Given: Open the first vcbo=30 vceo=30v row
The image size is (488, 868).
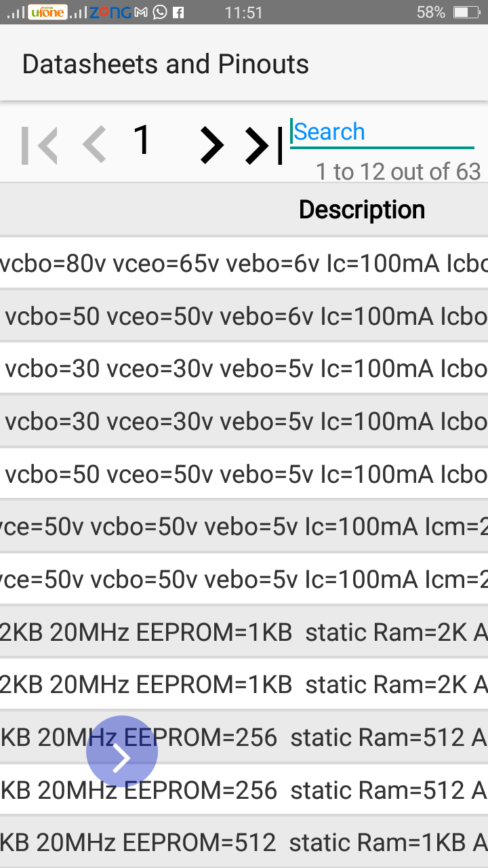Looking at the screenshot, I should (244, 368).
